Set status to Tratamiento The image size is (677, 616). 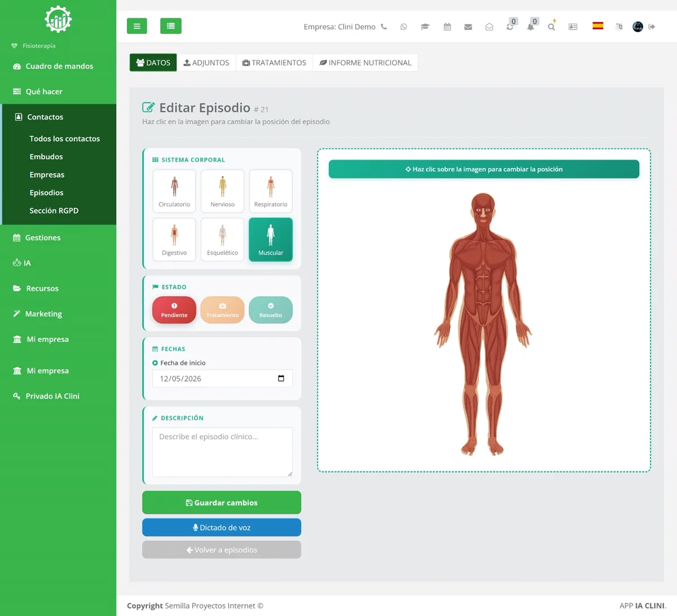tap(222, 310)
